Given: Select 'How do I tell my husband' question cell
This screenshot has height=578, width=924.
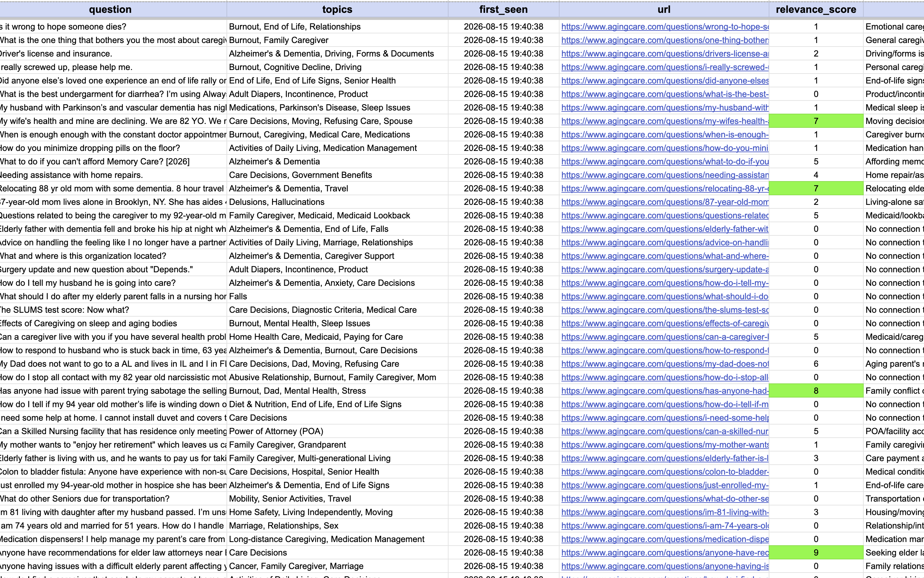Looking at the screenshot, I should [113, 283].
